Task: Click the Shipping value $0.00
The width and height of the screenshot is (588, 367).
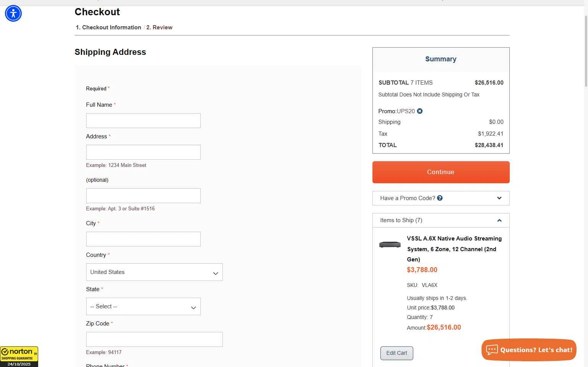Action: tap(496, 122)
